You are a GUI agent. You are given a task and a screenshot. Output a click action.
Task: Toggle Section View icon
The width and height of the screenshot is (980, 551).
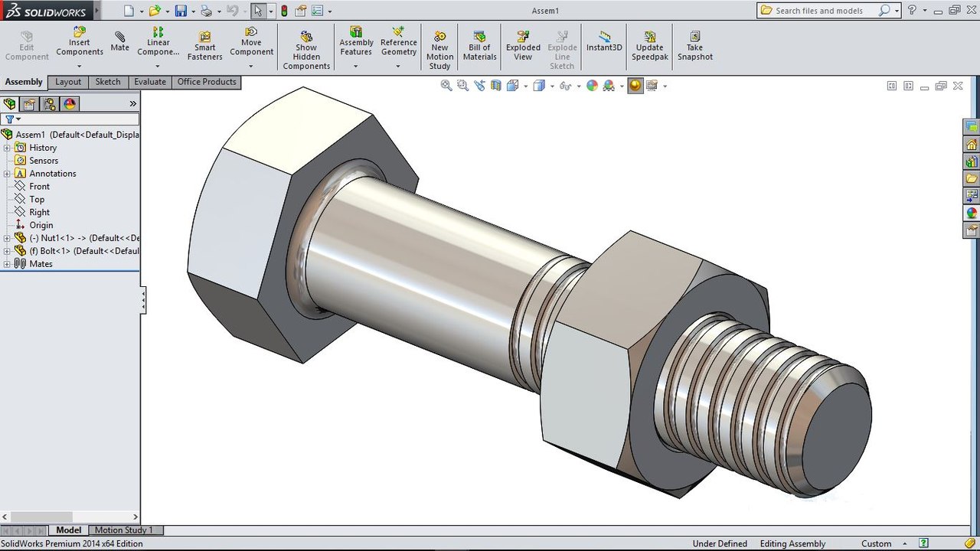point(496,86)
